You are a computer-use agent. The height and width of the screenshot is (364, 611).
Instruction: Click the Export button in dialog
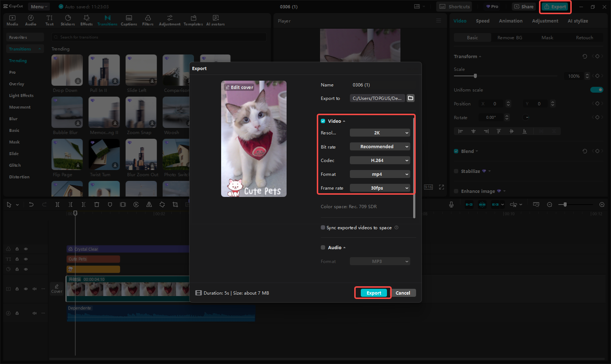[374, 293]
